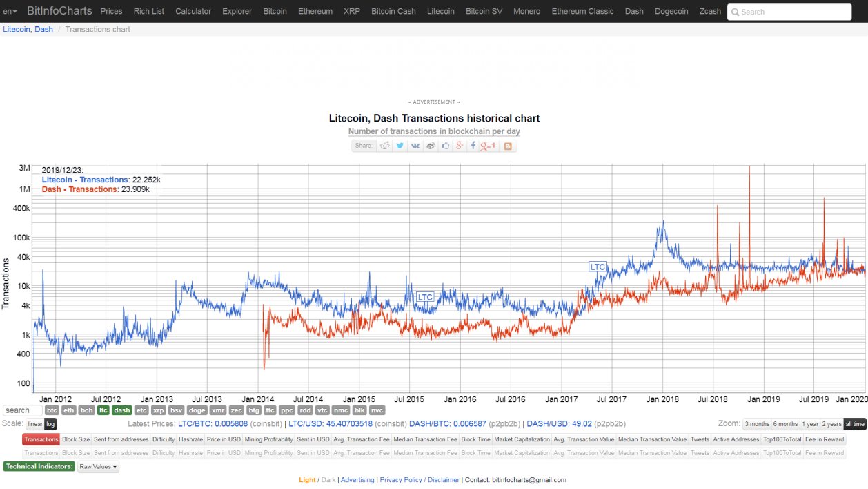The image size is (868, 489).
Task: Open Price in USD tab in dark-text row
Action: (x=224, y=439)
